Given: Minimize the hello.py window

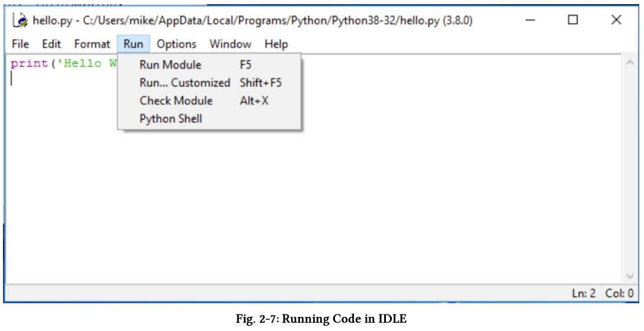Looking at the screenshot, I should click(x=530, y=20).
